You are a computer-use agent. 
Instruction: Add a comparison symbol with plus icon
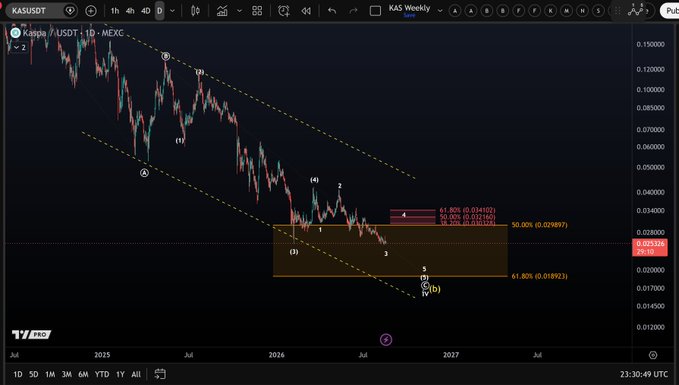tap(91, 11)
